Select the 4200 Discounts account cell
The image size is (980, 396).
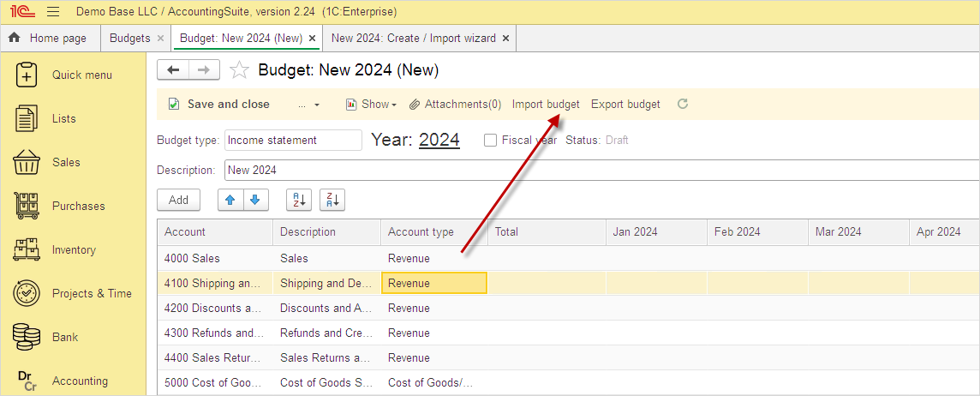(x=215, y=309)
